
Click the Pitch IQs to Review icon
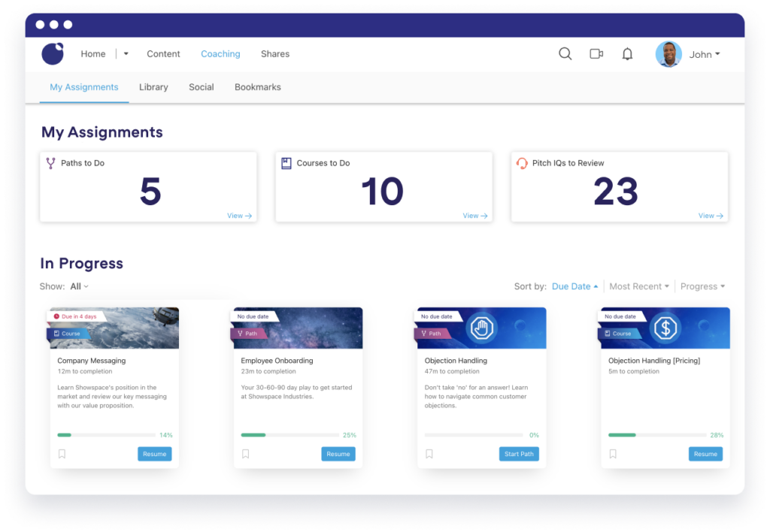(523, 162)
